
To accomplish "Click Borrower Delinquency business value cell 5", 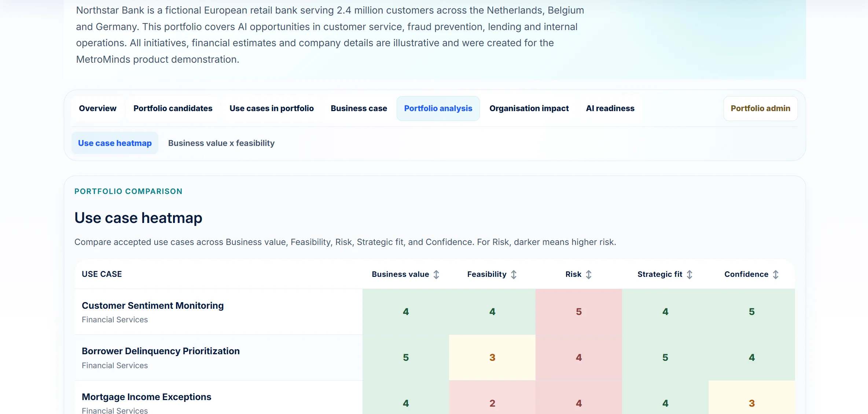I will tap(405, 358).
